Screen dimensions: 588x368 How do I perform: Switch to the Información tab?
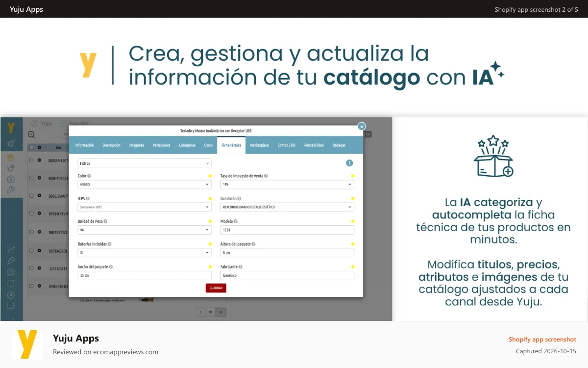point(85,145)
